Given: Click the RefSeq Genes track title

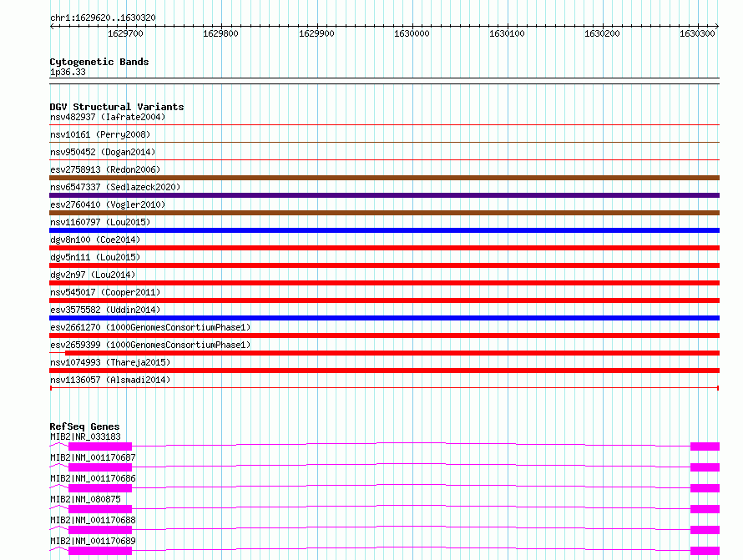Looking at the screenshot, I should (x=84, y=426).
